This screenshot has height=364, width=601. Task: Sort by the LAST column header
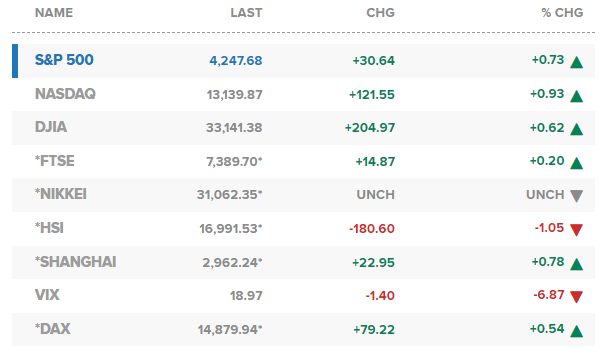coord(246,13)
